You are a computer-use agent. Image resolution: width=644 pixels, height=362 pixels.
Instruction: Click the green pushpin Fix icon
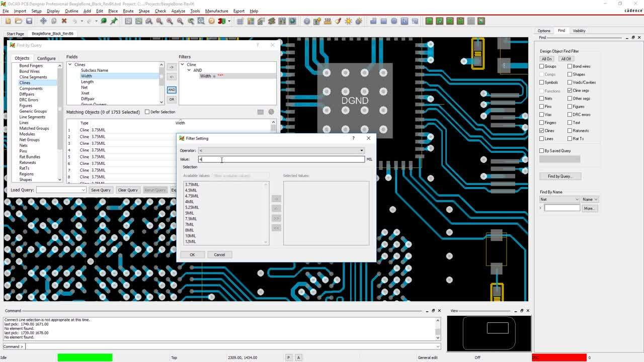114,21
